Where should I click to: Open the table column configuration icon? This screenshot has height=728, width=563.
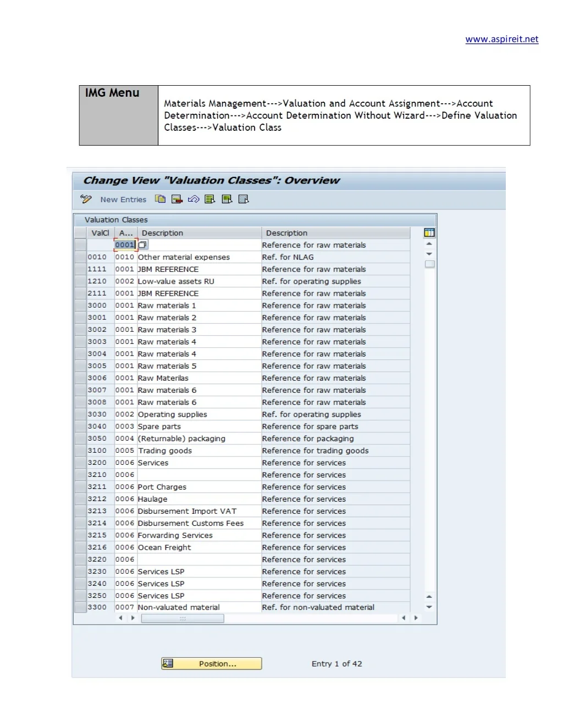(429, 233)
